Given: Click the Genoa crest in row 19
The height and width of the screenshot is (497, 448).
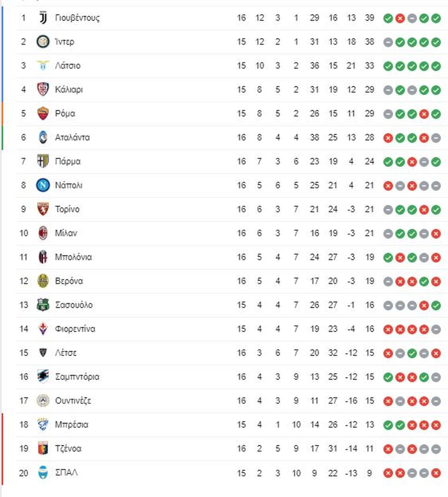Looking at the screenshot, I should [43, 448].
